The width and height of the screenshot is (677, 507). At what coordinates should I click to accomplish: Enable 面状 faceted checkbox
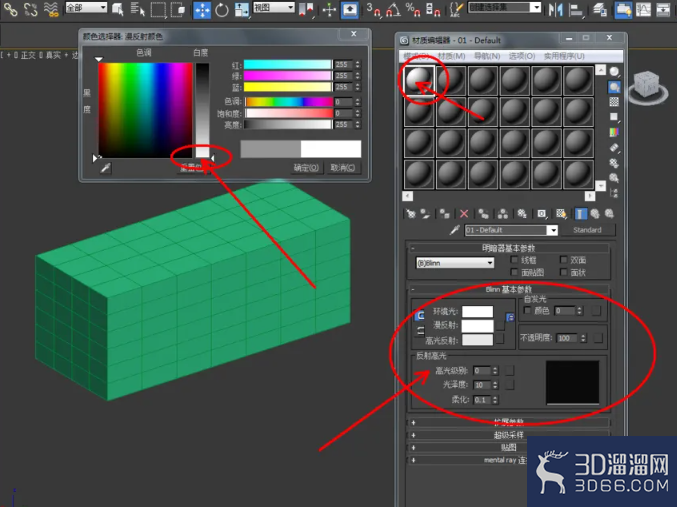[x=563, y=272]
